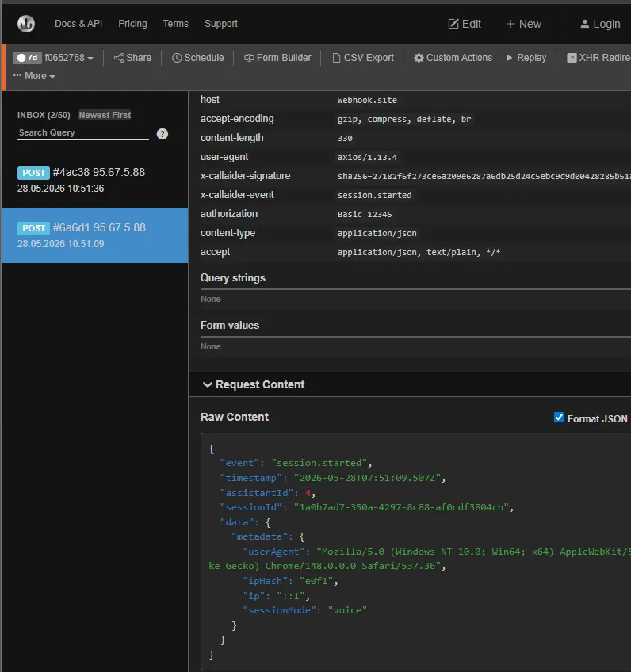Click the Form values heading

click(230, 326)
